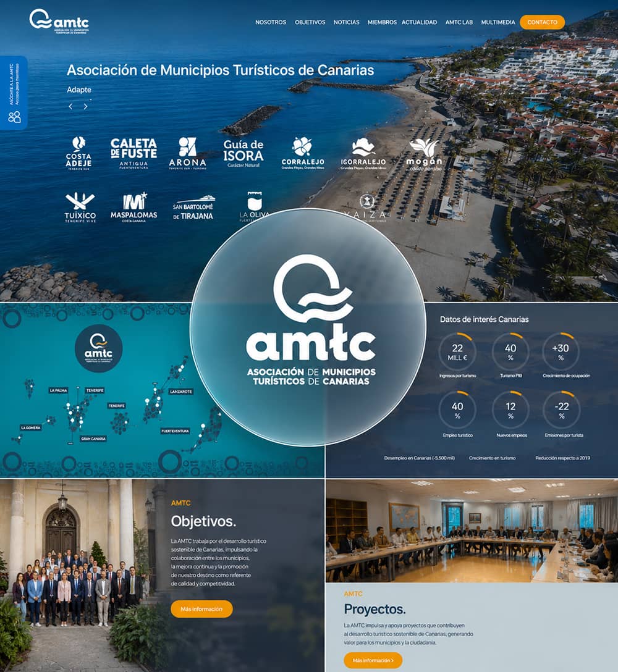Click the +30% occupancy growth gauge

tap(561, 351)
